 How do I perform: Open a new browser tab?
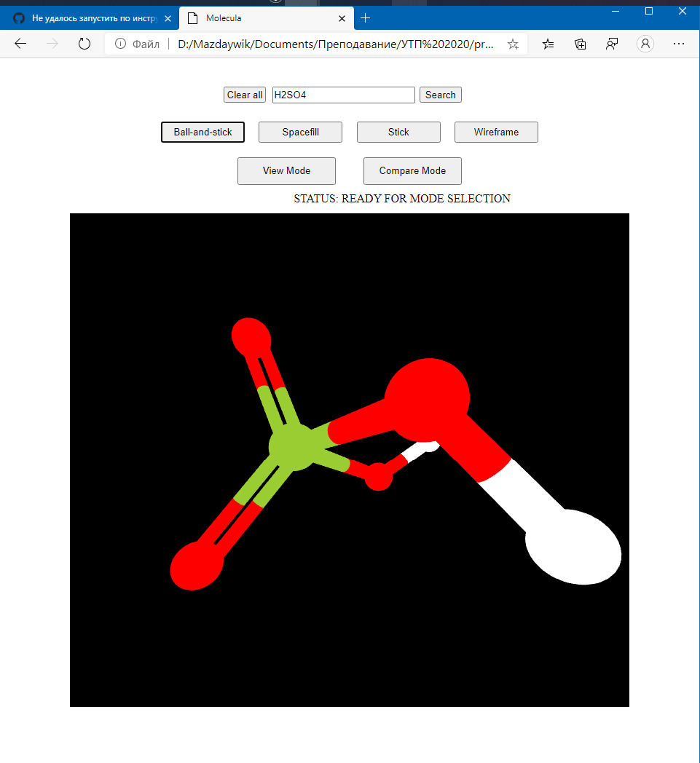point(366,17)
